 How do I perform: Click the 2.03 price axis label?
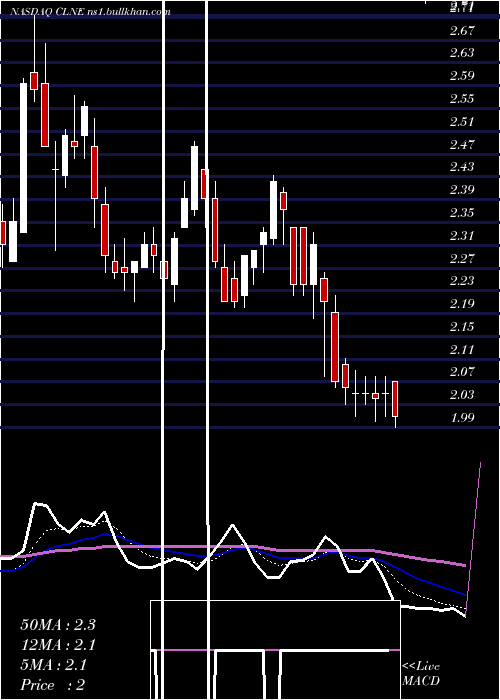(x=462, y=394)
